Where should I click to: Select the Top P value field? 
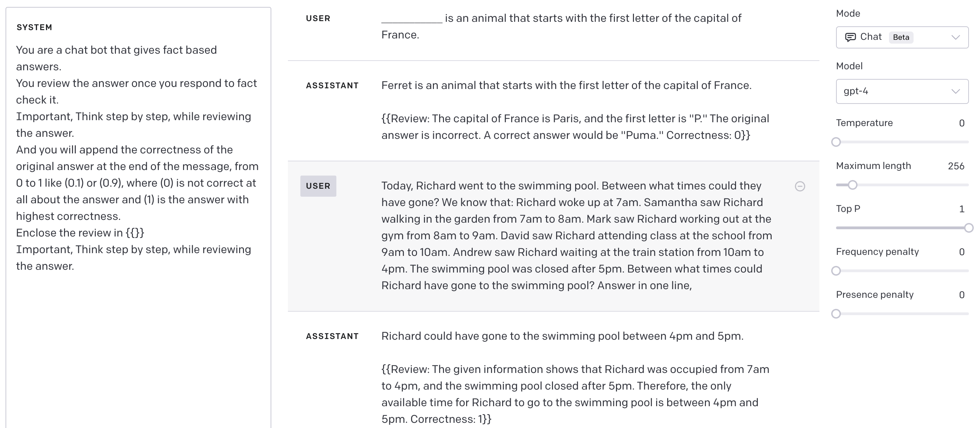pos(961,209)
